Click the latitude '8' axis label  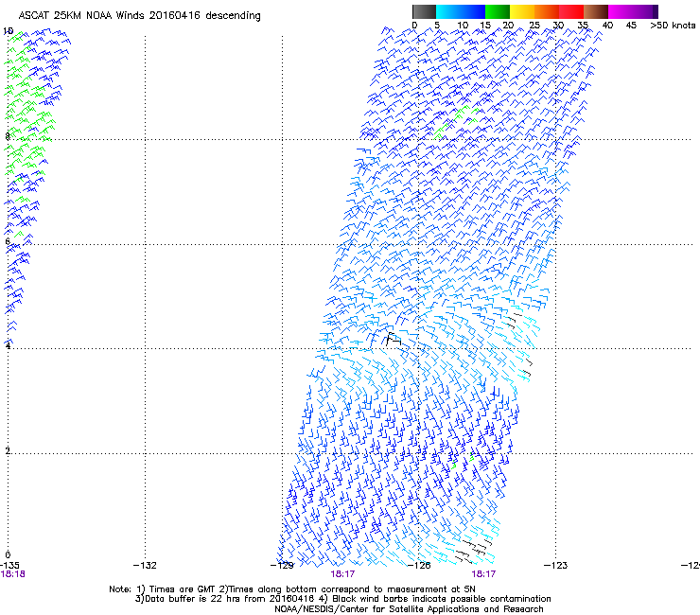coord(8,136)
